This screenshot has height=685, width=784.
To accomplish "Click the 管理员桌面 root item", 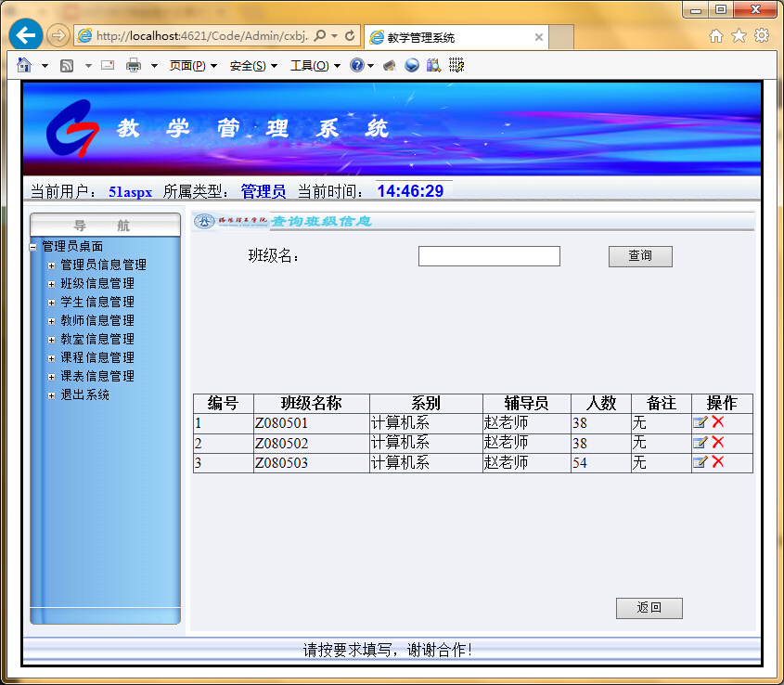I will (72, 246).
